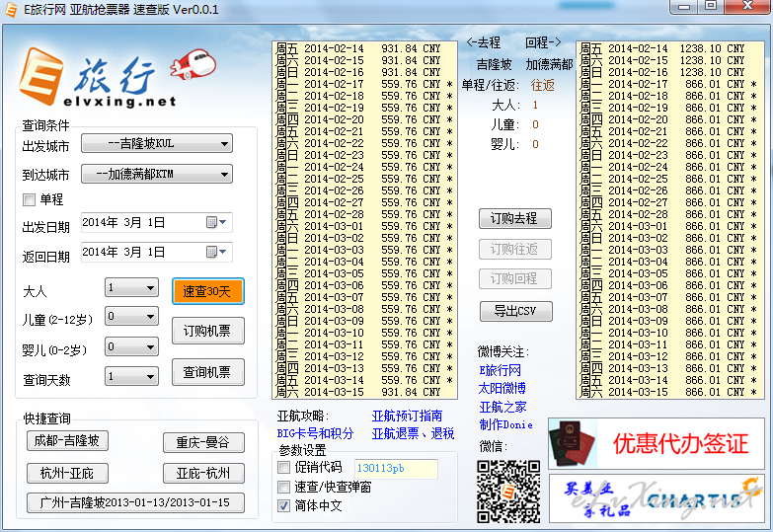Expand the 儿童 children count dropdown
The width and height of the screenshot is (773, 532).
tap(131, 316)
